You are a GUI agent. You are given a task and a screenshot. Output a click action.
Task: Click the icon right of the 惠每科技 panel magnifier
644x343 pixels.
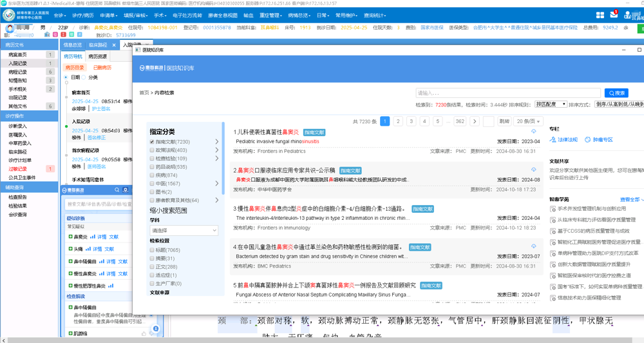(x=126, y=190)
